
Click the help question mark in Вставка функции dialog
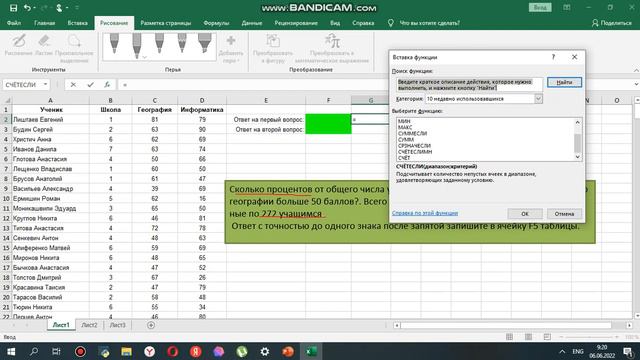pyautogui.click(x=553, y=57)
